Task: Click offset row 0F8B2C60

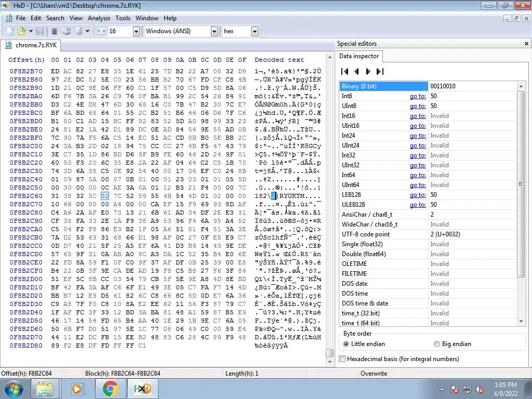Action: coord(26,196)
